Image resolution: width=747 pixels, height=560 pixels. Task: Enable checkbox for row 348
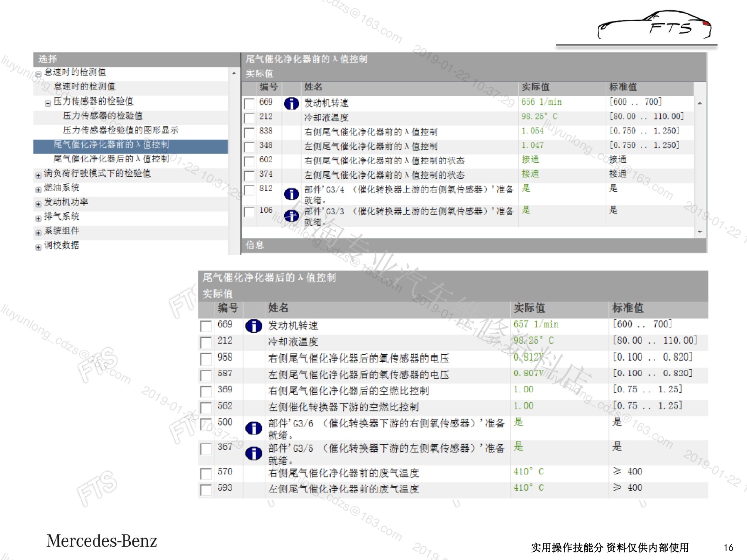click(249, 147)
